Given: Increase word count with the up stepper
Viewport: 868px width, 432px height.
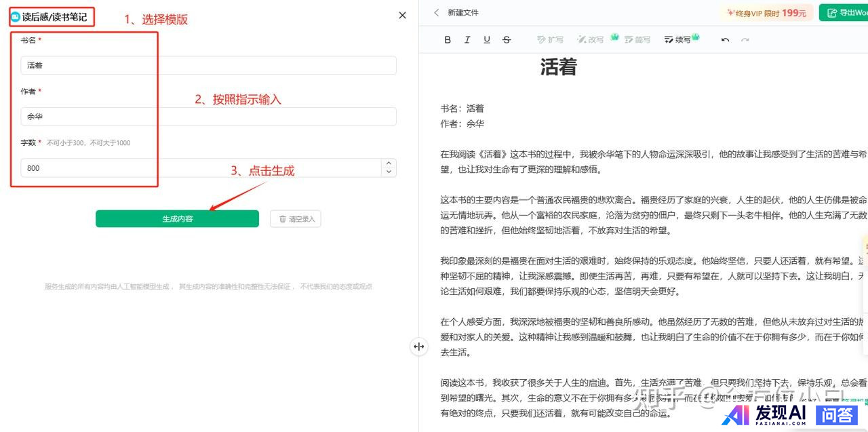Looking at the screenshot, I should click(389, 163).
